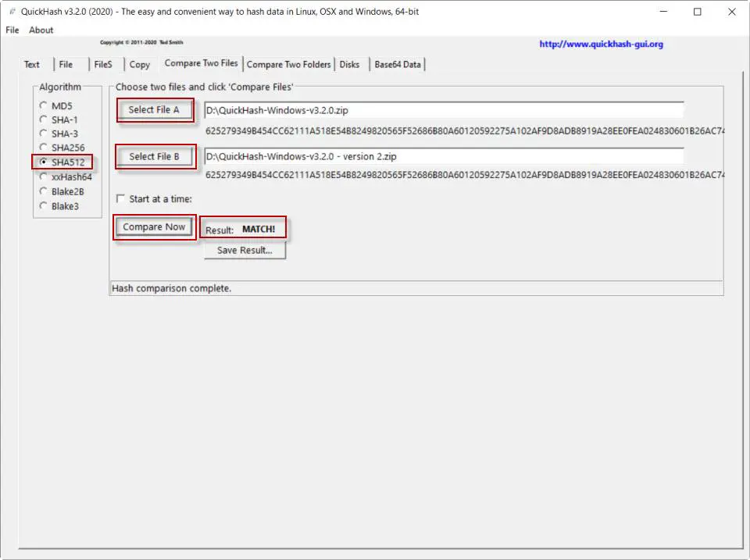
Task: Click the 'Choose two files and click' group label
Action: tap(204, 87)
